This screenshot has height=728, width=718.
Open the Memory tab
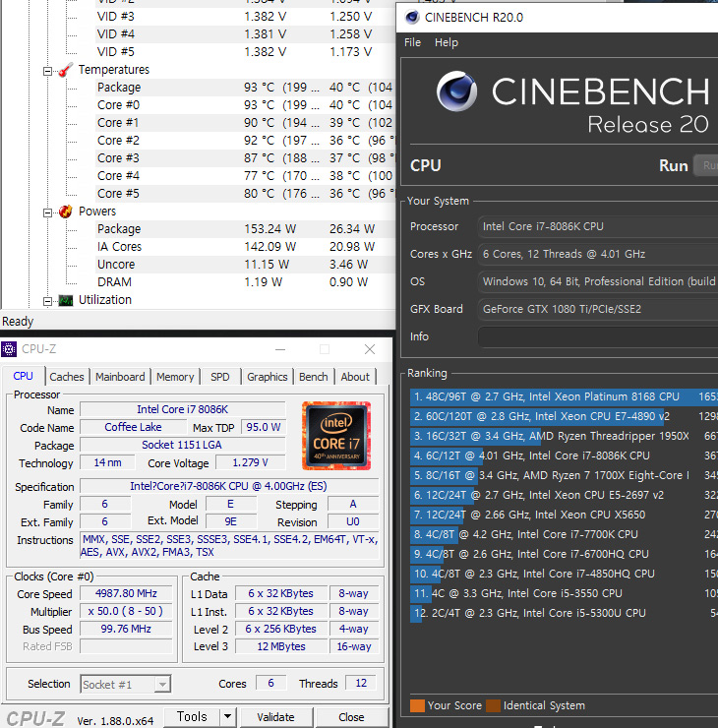tap(175, 377)
